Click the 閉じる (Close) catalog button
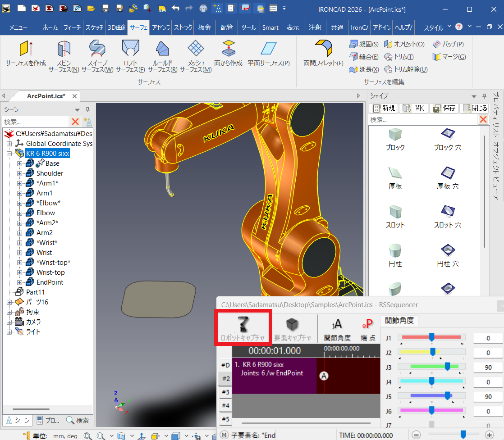504x440 pixels. click(x=474, y=108)
